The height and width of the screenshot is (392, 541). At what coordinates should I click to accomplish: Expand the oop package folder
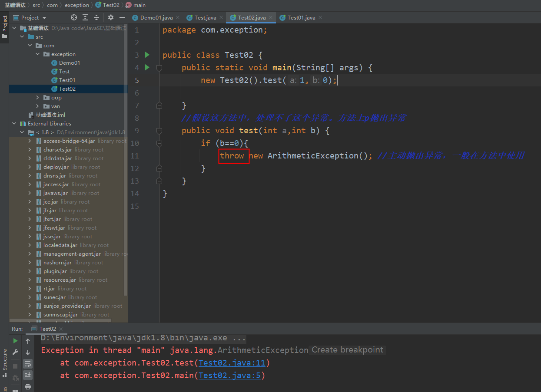[38, 98]
